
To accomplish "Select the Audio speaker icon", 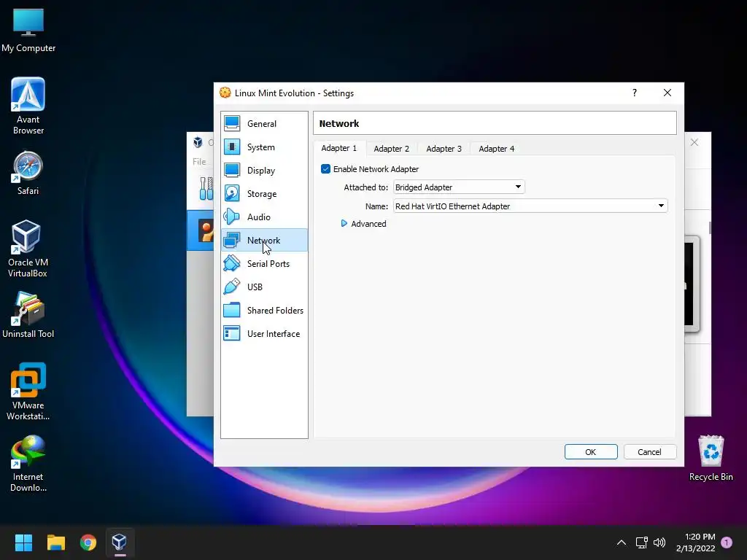I will (x=232, y=217).
